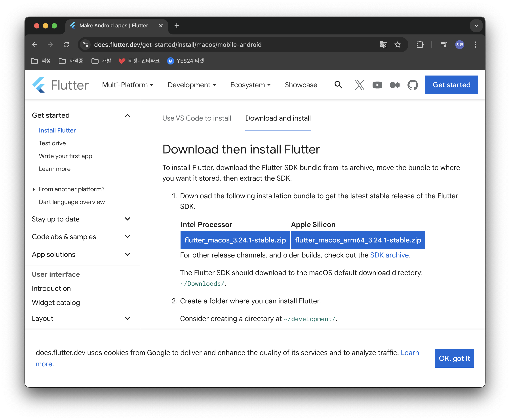Bookmark this page with star icon
This screenshot has width=510, height=420.
tap(398, 45)
